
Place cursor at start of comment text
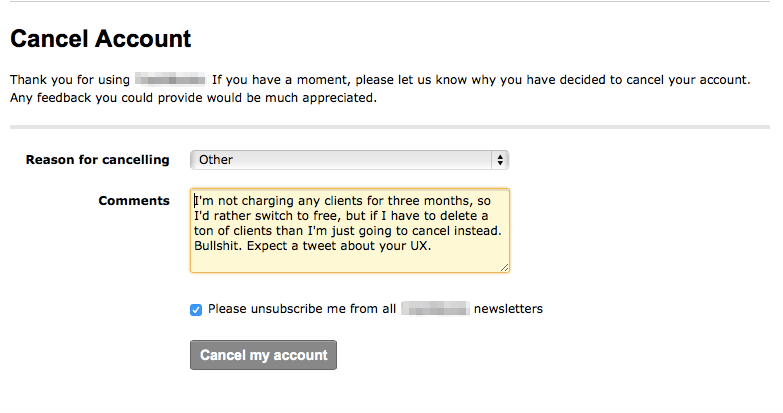coord(195,201)
